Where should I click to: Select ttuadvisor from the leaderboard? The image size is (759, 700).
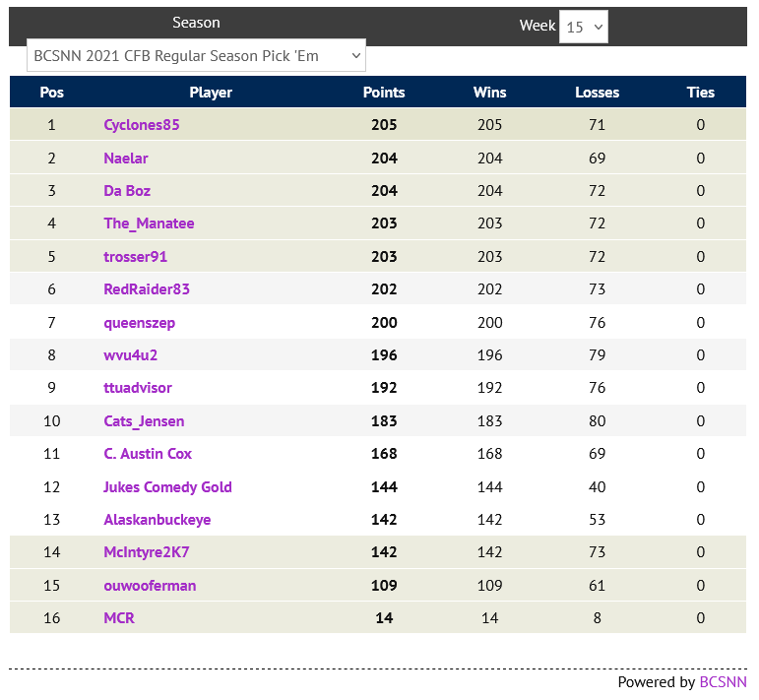tap(138, 388)
